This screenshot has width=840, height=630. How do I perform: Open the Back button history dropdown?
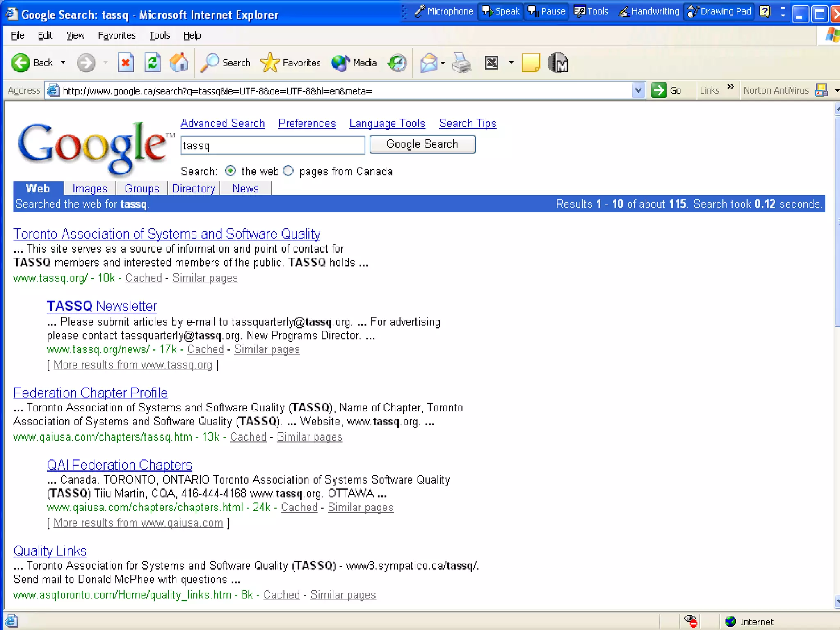[63, 63]
